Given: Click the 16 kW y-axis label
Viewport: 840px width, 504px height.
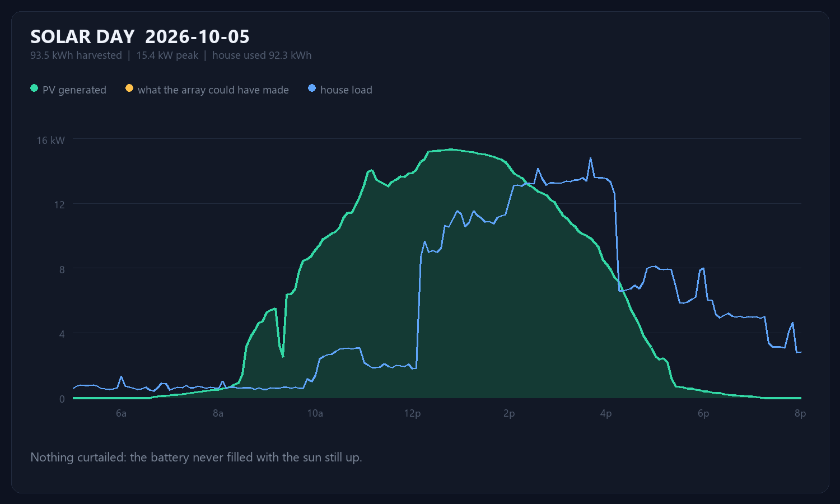Looking at the screenshot, I should tap(51, 141).
